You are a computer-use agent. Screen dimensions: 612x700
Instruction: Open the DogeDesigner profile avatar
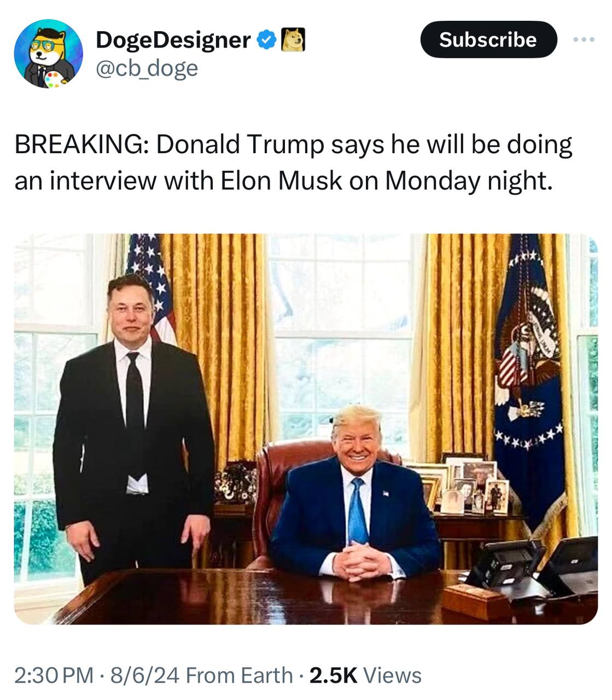pyautogui.click(x=48, y=54)
